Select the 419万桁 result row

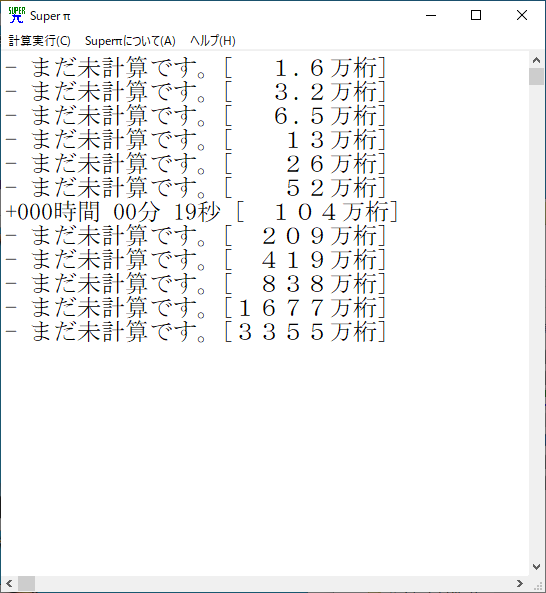coord(195,260)
